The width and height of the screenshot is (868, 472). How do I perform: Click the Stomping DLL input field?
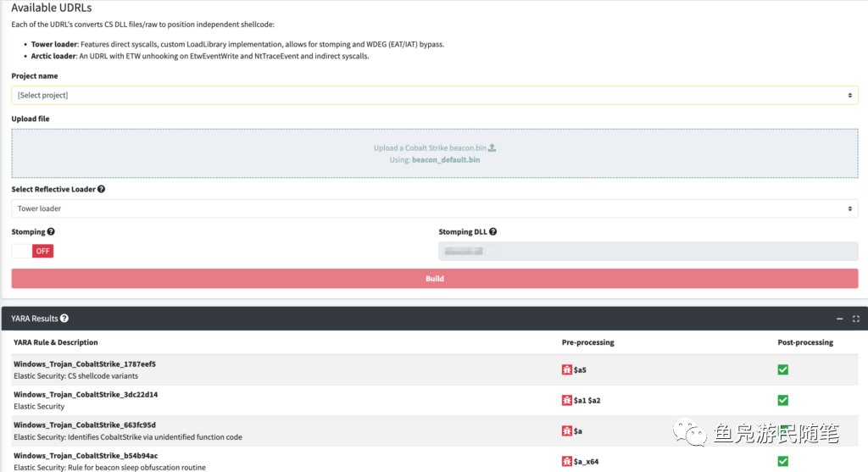(648, 251)
